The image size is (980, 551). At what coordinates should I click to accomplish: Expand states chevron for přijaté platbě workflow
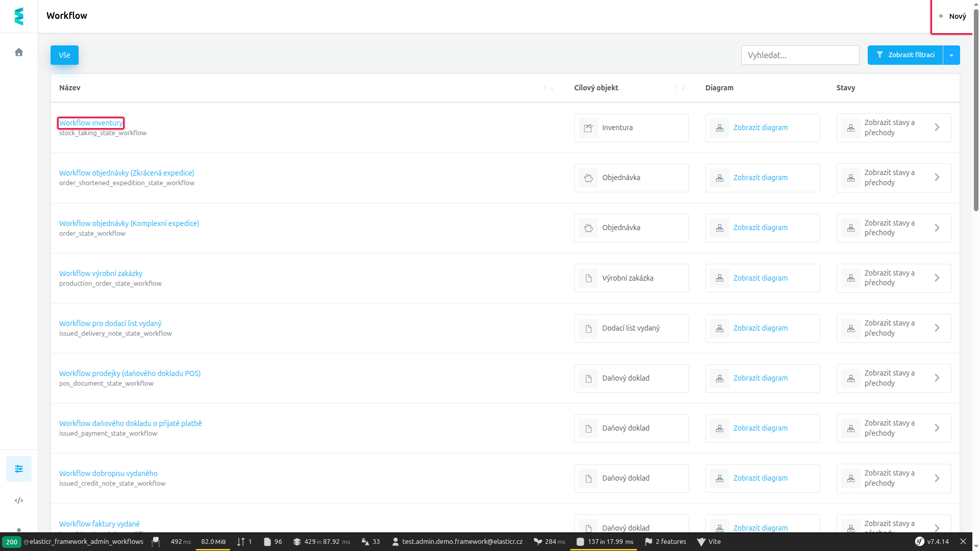click(x=937, y=428)
